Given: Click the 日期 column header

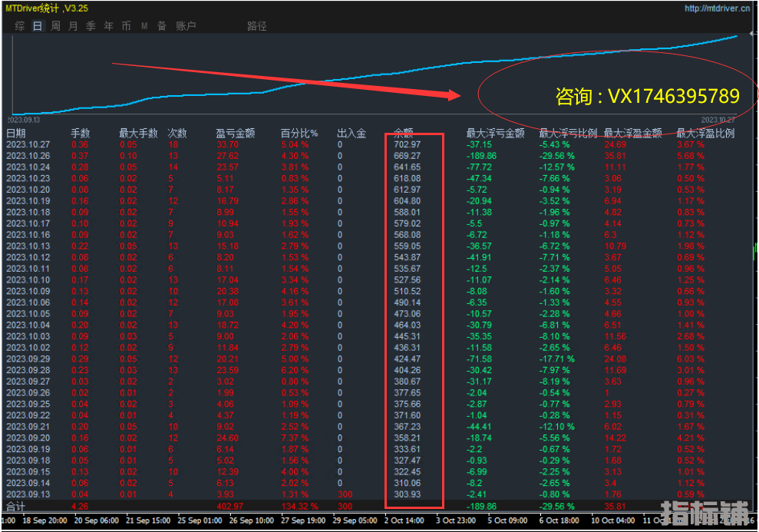Looking at the screenshot, I should 16,133.
